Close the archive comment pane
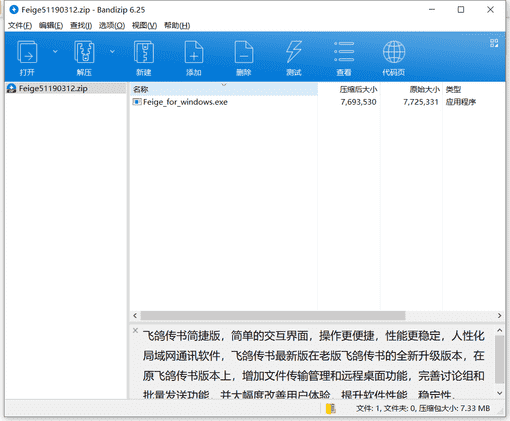 click(x=135, y=330)
